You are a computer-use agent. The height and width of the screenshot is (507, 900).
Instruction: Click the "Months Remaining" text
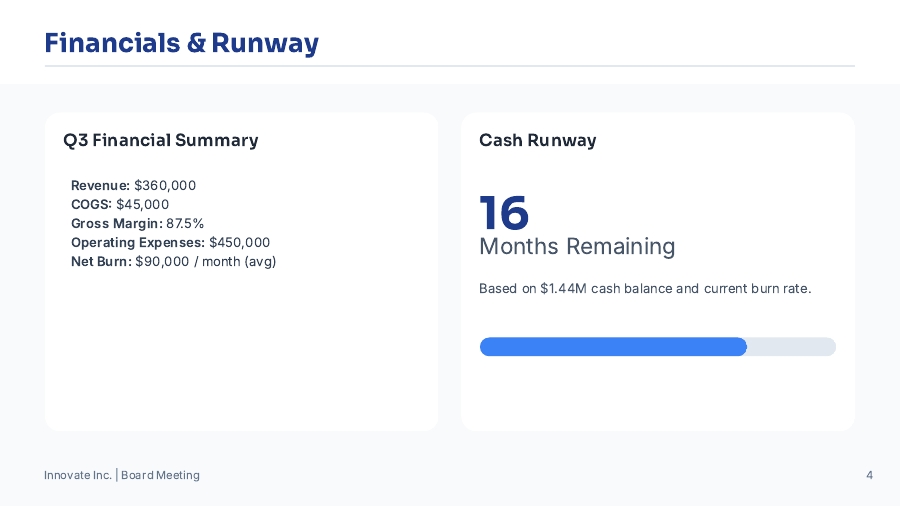(577, 246)
